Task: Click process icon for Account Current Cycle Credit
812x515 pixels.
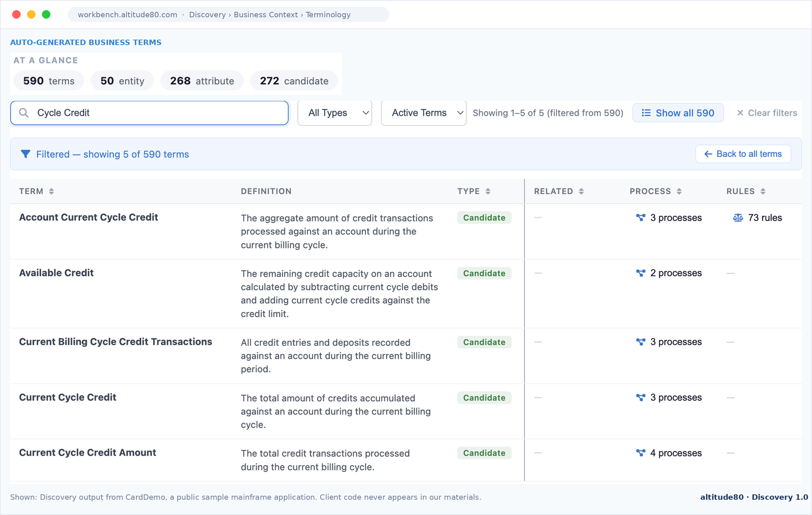Action: pos(640,217)
